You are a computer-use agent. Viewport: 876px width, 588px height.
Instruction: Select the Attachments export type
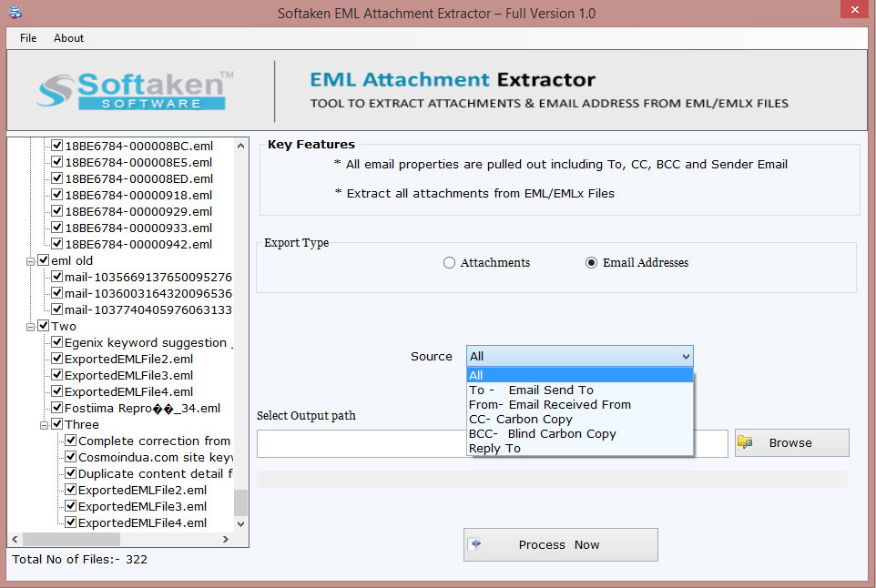(x=449, y=263)
